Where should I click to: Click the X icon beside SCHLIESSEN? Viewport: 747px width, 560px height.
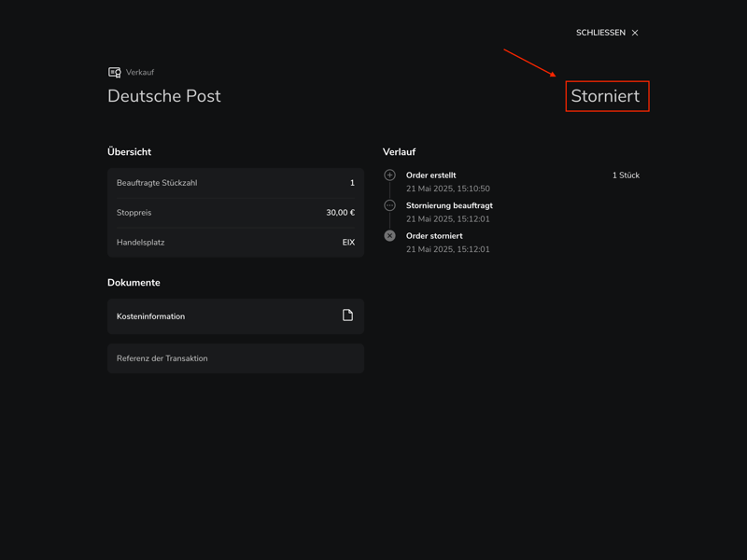[635, 33]
